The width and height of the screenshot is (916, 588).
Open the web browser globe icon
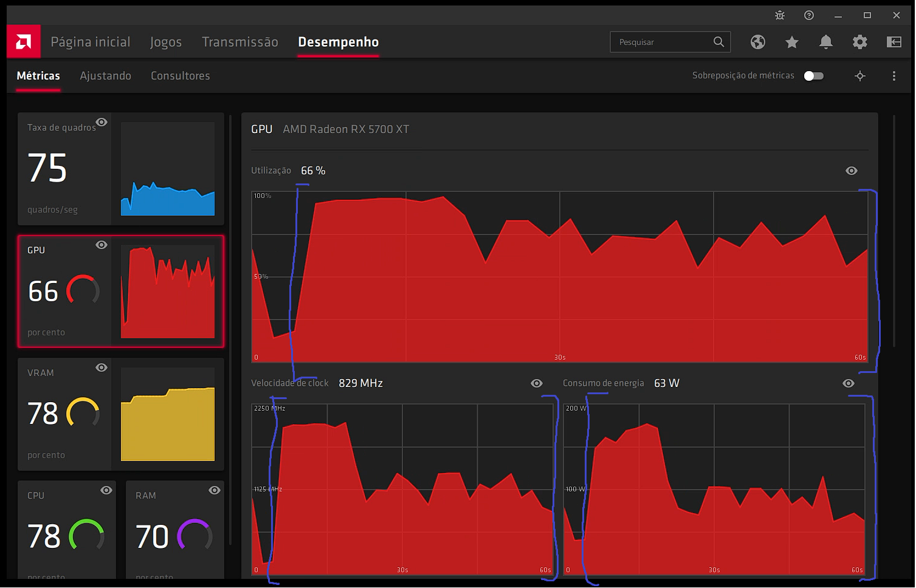758,42
